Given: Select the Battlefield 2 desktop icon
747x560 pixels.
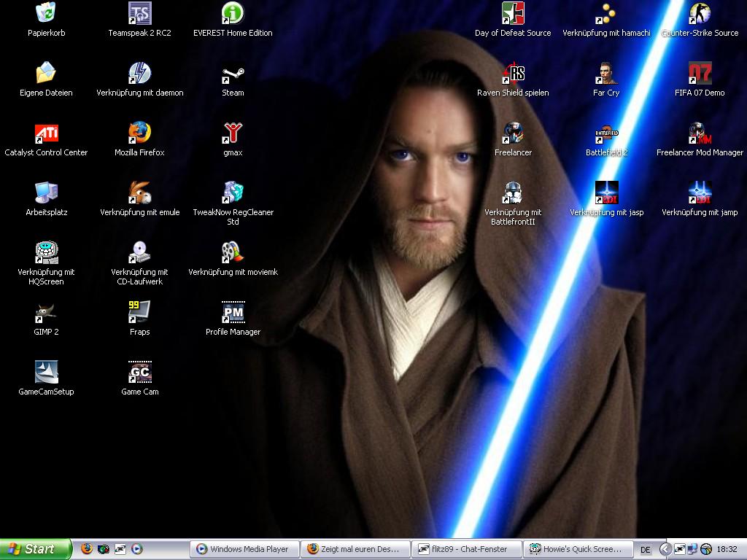Looking at the screenshot, I should [606, 133].
